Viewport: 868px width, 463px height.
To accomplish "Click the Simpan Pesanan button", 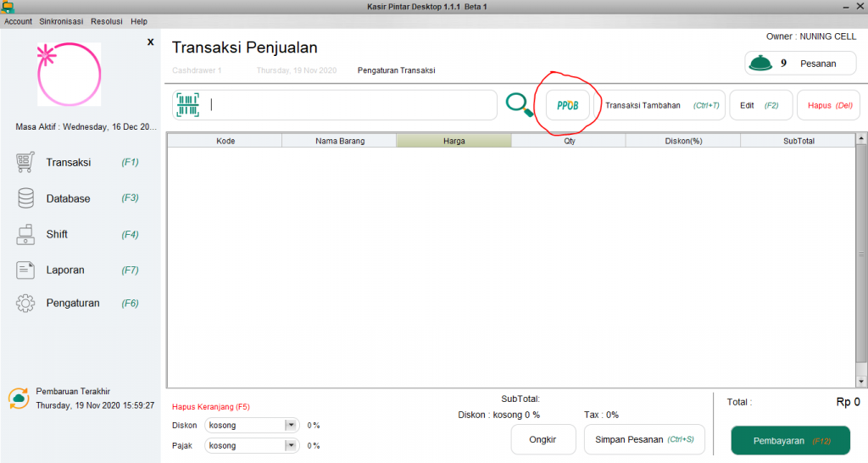I will [644, 440].
